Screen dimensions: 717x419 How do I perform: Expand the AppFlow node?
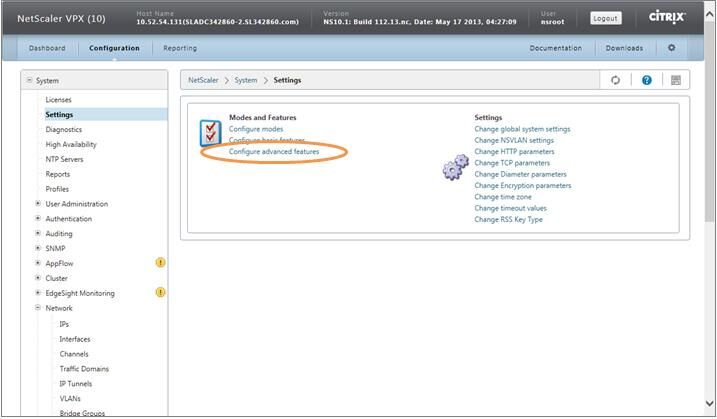(x=38, y=263)
